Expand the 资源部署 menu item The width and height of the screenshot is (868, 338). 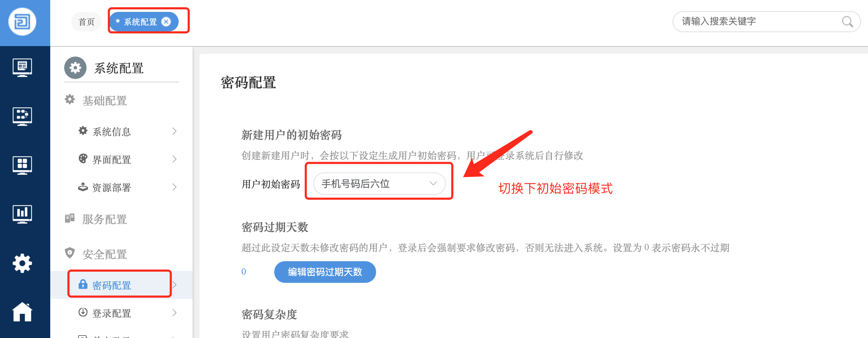pyautogui.click(x=128, y=188)
